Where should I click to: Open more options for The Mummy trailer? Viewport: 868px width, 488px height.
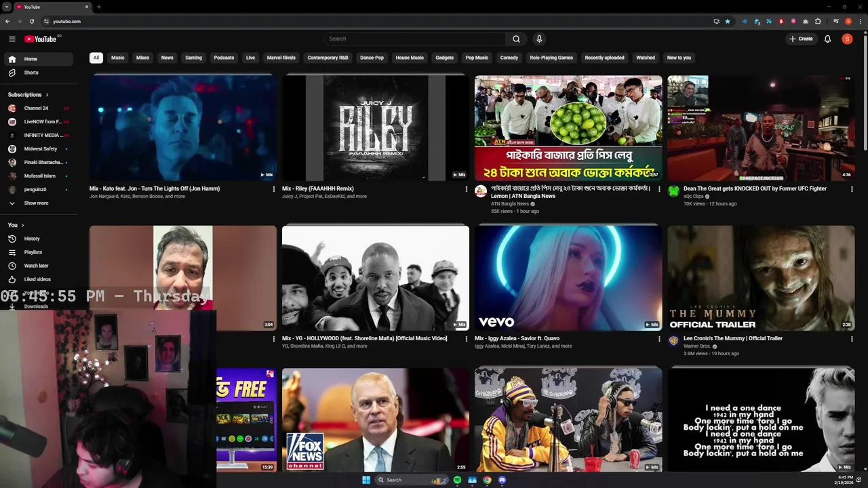pyautogui.click(x=852, y=339)
